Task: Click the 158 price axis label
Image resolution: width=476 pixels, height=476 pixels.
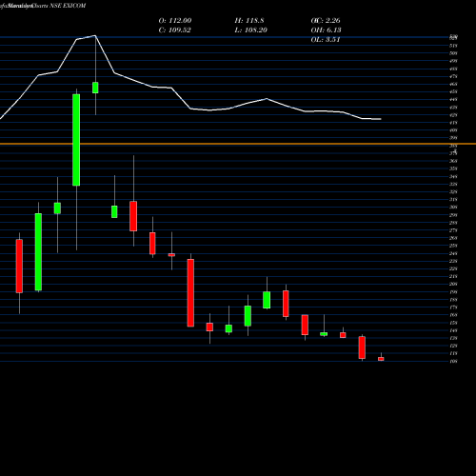Action: 454,323
